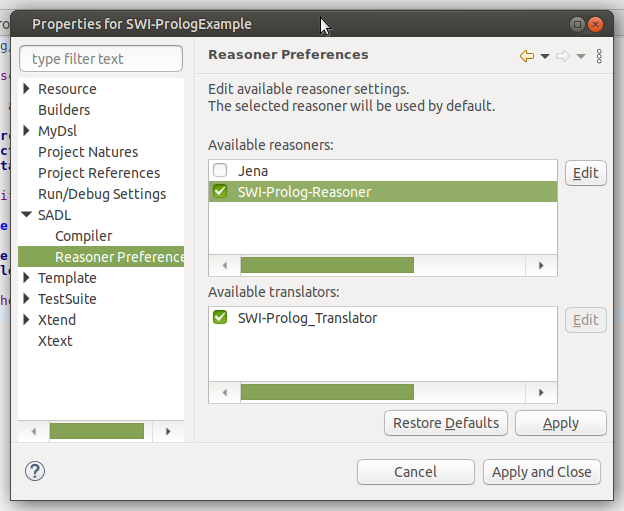Click the reasoners list scroll left arrow
The width and height of the screenshot is (624, 511).
pos(225,265)
